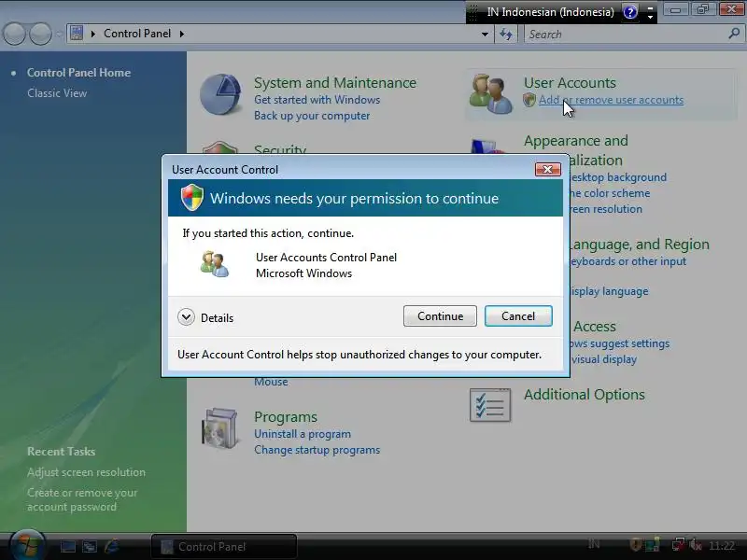Image resolution: width=747 pixels, height=560 pixels.
Task: Click Uninstall a program link
Action: 302,434
